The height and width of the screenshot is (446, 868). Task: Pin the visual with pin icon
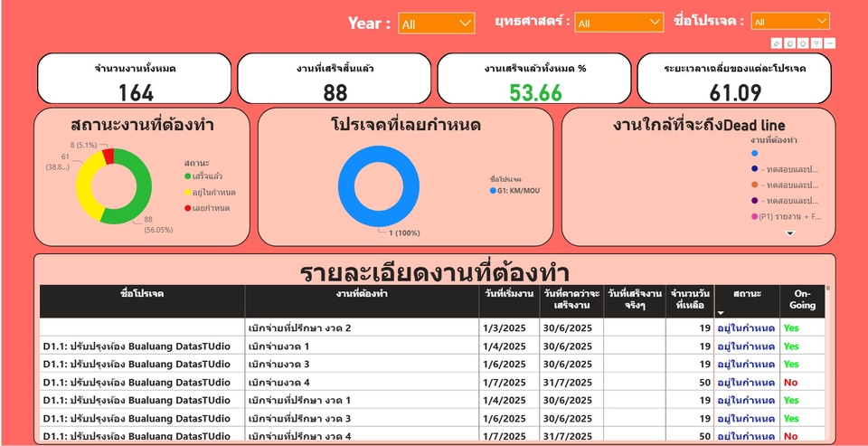777,43
